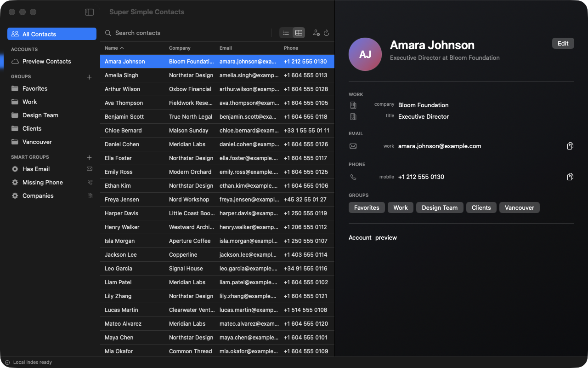This screenshot has height=368, width=588.
Task: Add a new smart group with plus
Action: click(x=89, y=157)
